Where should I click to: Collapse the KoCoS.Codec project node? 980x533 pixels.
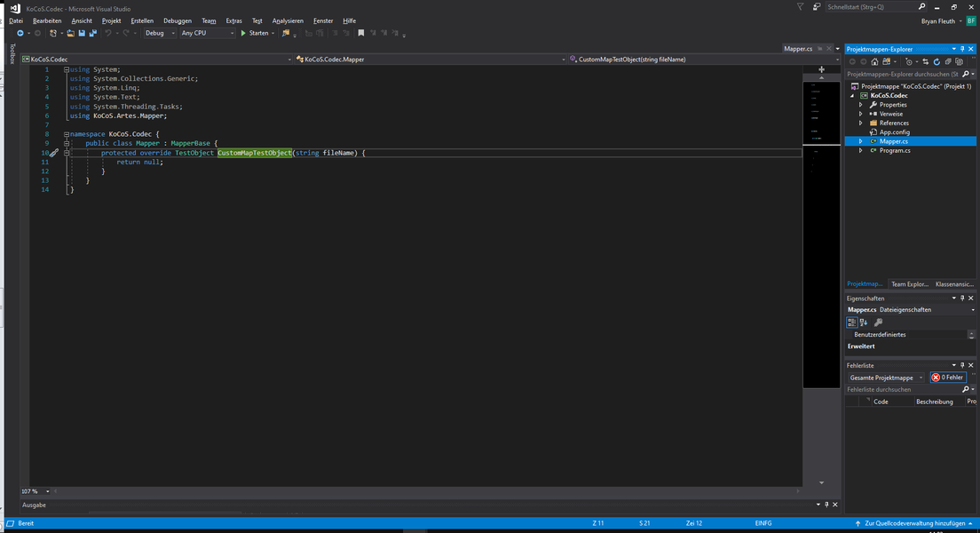pos(852,96)
